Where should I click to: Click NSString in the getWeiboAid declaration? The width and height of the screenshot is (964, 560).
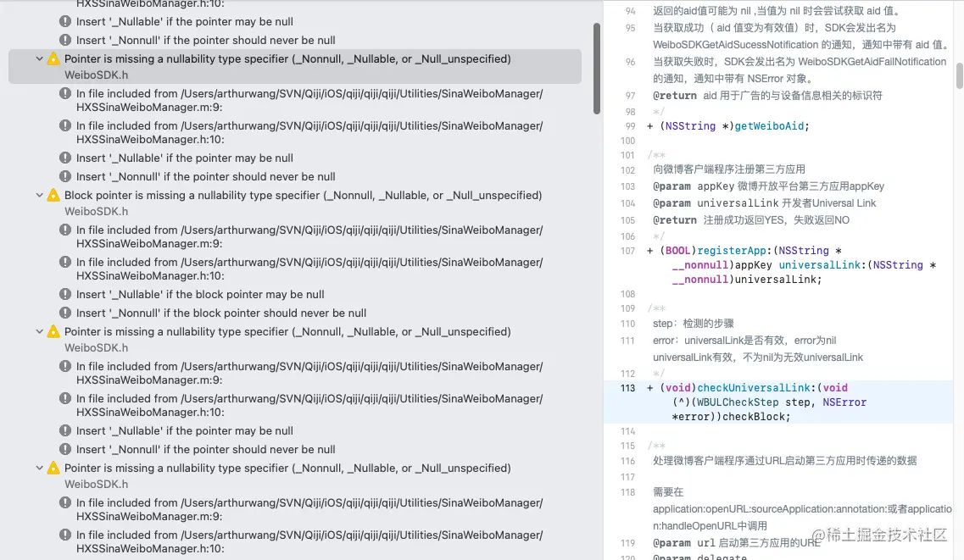[690, 126]
